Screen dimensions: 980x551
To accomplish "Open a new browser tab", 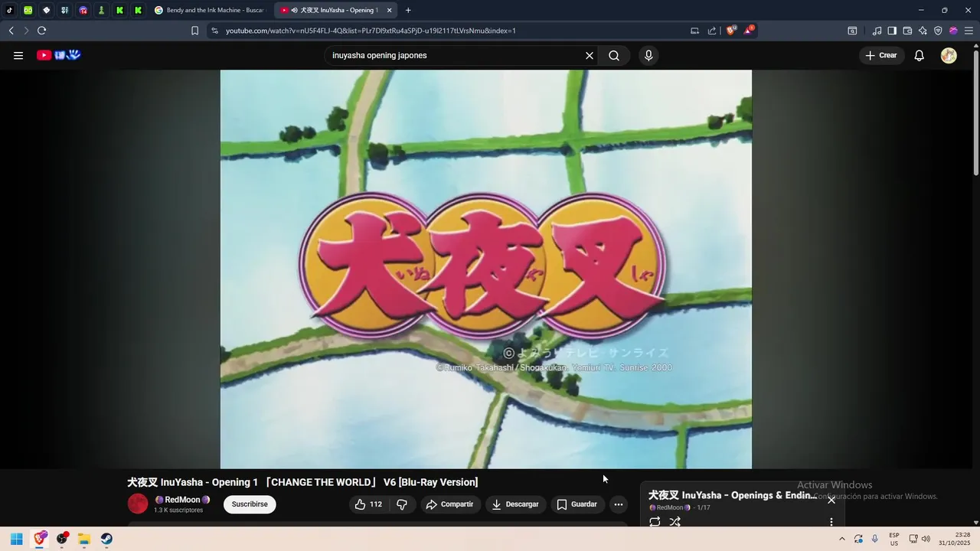I will point(408,10).
